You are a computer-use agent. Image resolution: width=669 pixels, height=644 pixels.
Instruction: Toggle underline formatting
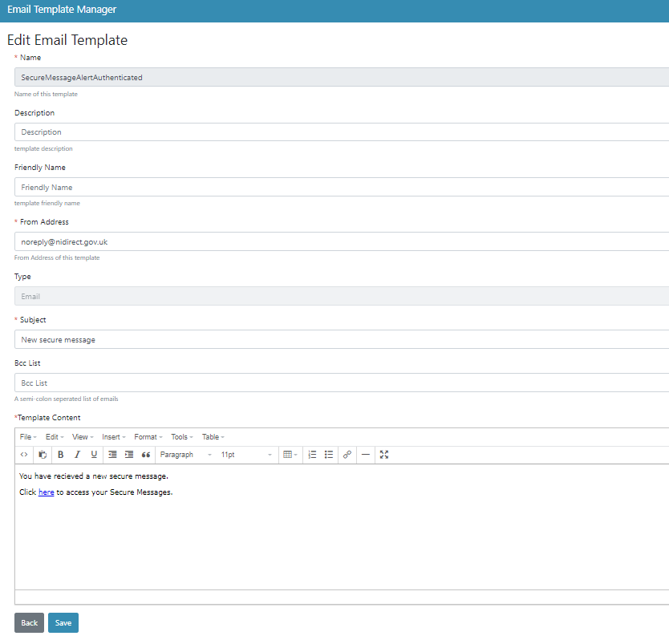[94, 455]
